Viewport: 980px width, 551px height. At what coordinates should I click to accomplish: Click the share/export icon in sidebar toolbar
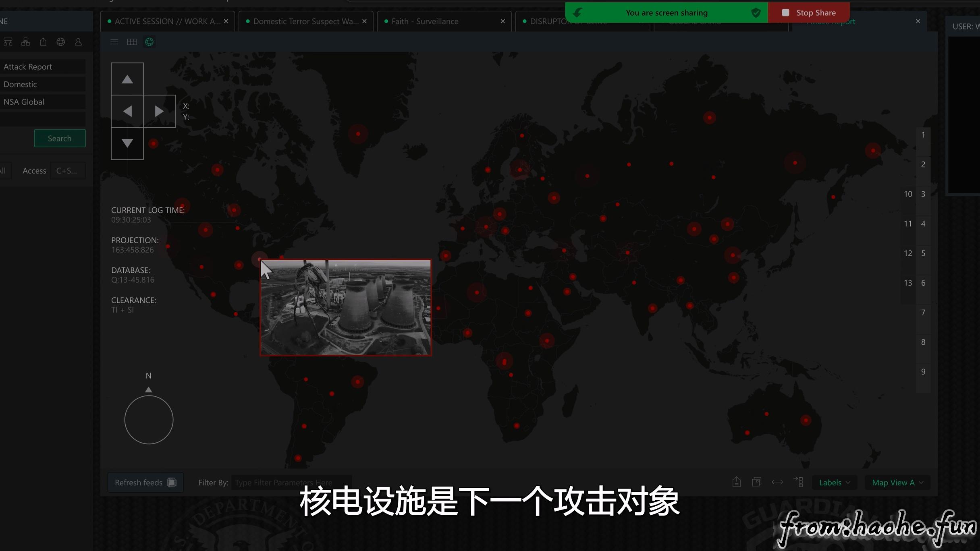click(x=43, y=42)
